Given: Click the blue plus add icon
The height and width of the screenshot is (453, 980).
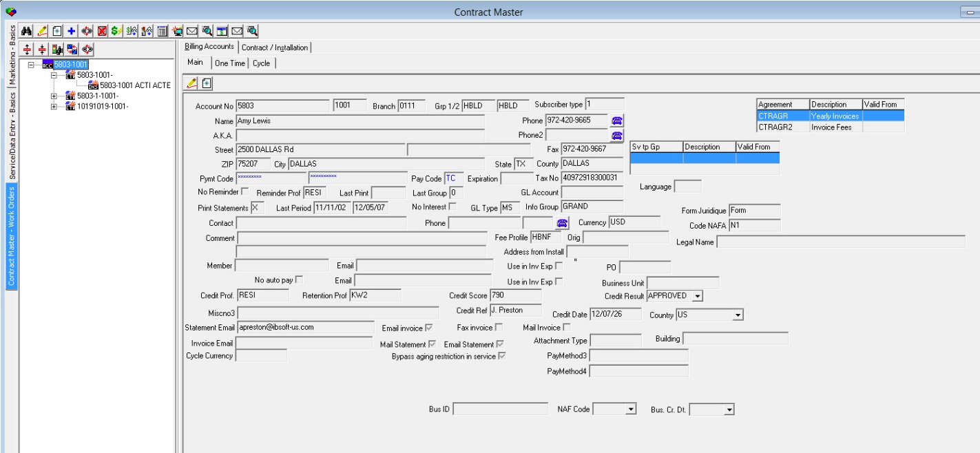Looking at the screenshot, I should click(71, 31).
